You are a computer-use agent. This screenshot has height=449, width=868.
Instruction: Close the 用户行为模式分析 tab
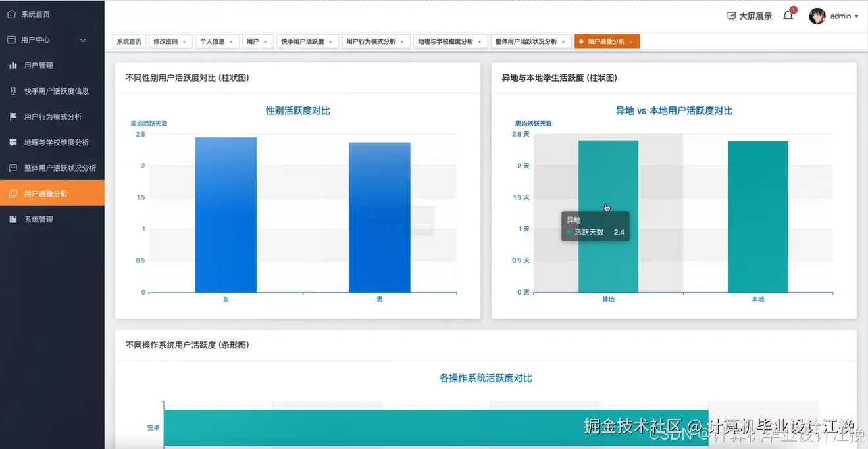click(x=402, y=42)
